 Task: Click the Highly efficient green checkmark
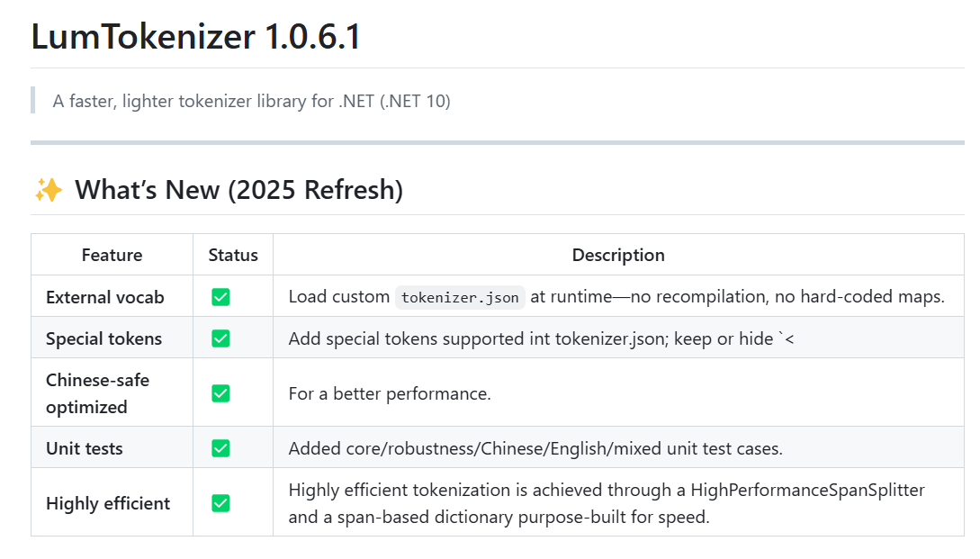[220, 503]
